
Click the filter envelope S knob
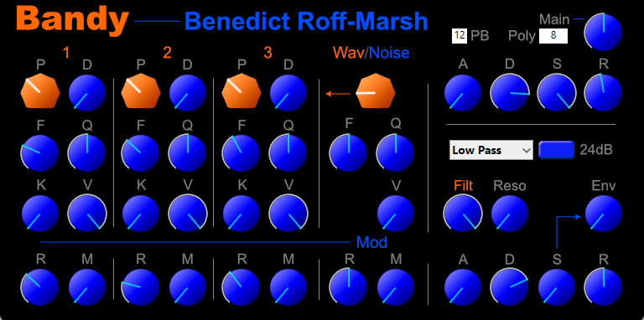click(x=557, y=287)
